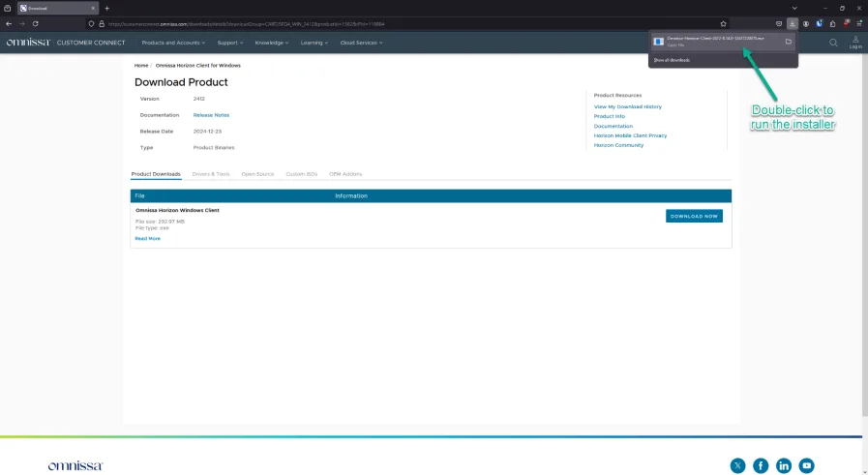Switch to Drivers & Tools tab
This screenshot has width=868, height=475.
210,174
